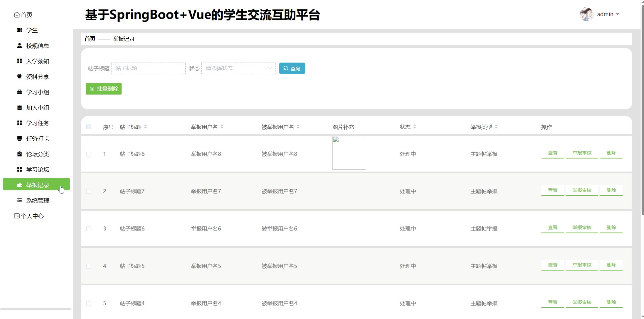Sort by 帖子标题 column arrows
The image size is (644, 319).
pos(146,127)
